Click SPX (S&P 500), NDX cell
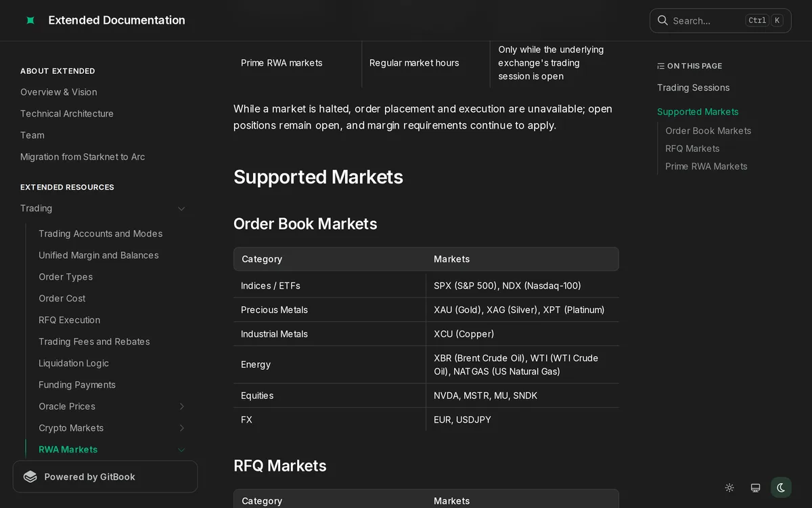 click(522, 286)
